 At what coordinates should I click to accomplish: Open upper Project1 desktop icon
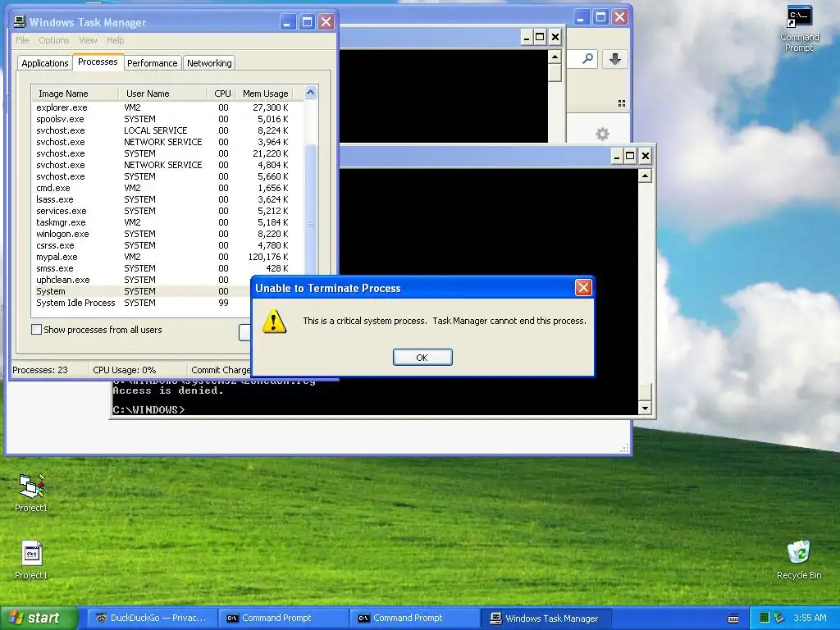coord(31,493)
